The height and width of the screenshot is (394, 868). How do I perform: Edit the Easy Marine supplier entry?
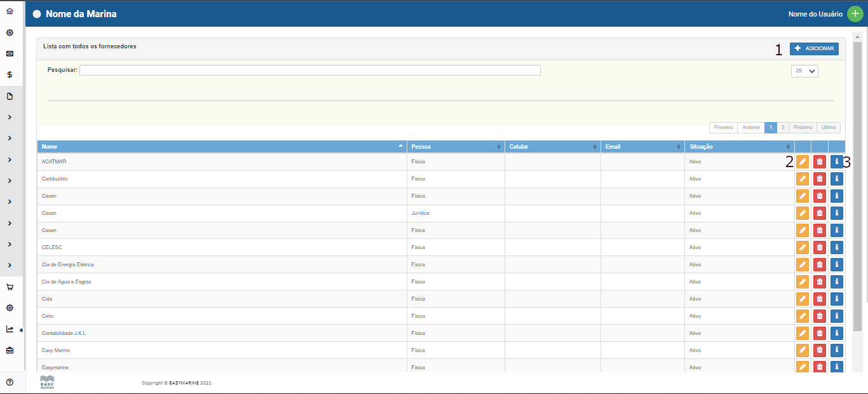(x=803, y=351)
